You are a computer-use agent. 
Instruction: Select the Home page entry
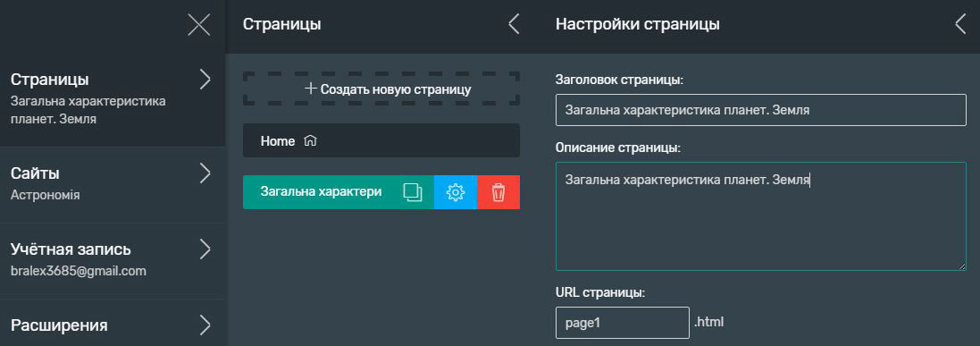point(381,140)
